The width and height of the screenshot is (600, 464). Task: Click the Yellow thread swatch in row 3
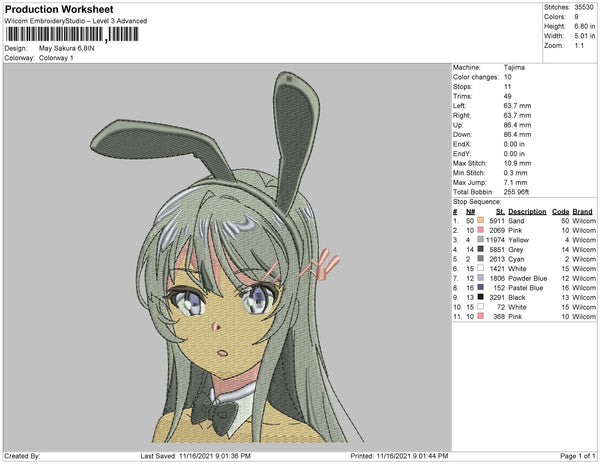(481, 239)
